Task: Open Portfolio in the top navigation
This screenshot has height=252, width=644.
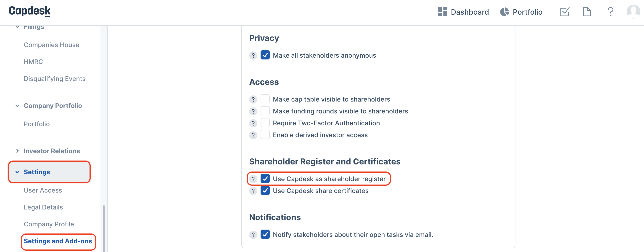Action: point(521,12)
